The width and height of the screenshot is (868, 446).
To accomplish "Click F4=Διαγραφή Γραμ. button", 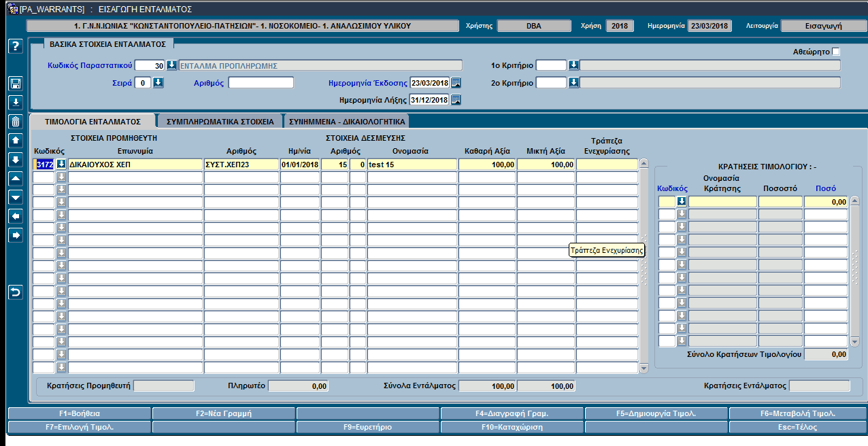I will click(512, 414).
